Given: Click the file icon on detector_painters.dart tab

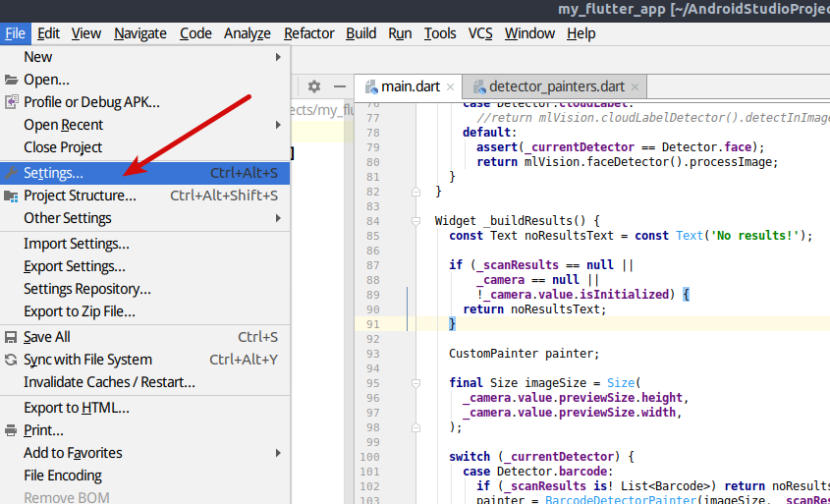Looking at the screenshot, I should pyautogui.click(x=479, y=86).
